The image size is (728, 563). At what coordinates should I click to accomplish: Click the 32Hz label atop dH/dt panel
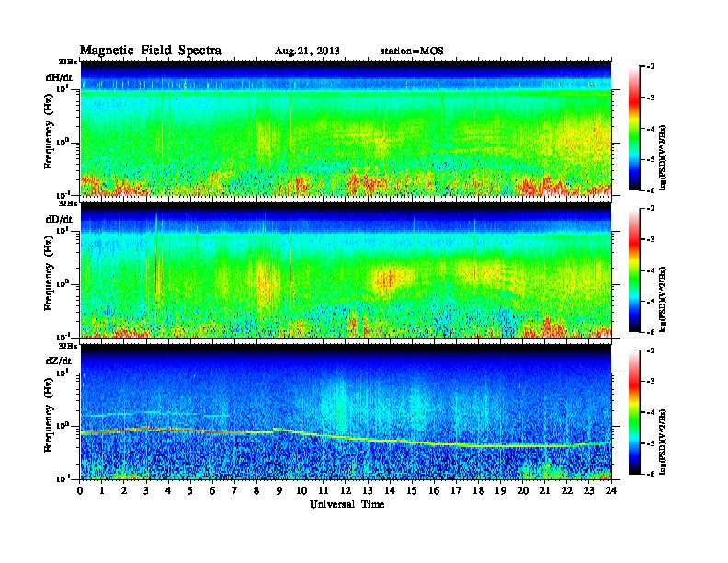[x=67, y=62]
